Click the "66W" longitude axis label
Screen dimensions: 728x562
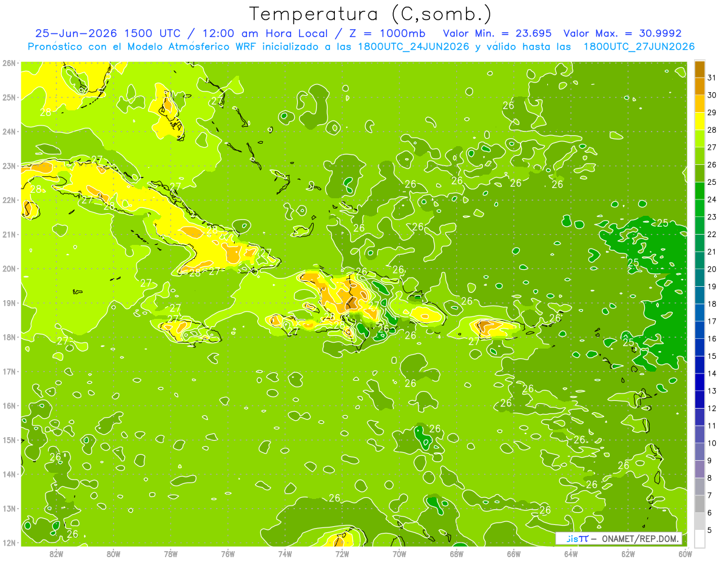tap(514, 554)
